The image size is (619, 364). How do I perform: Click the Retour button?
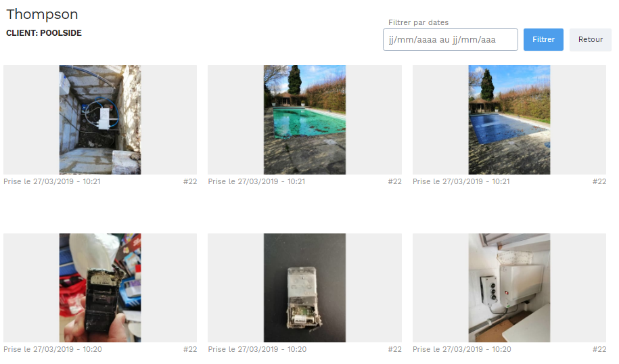590,39
